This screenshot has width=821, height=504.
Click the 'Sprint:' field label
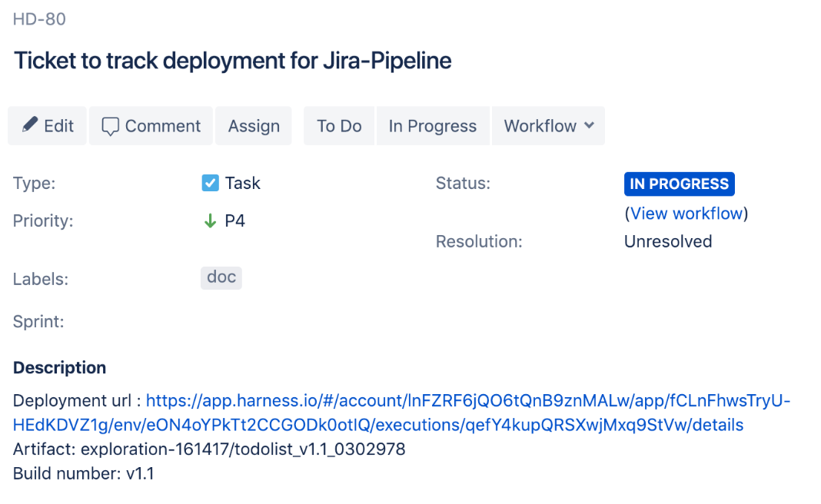pyautogui.click(x=38, y=321)
